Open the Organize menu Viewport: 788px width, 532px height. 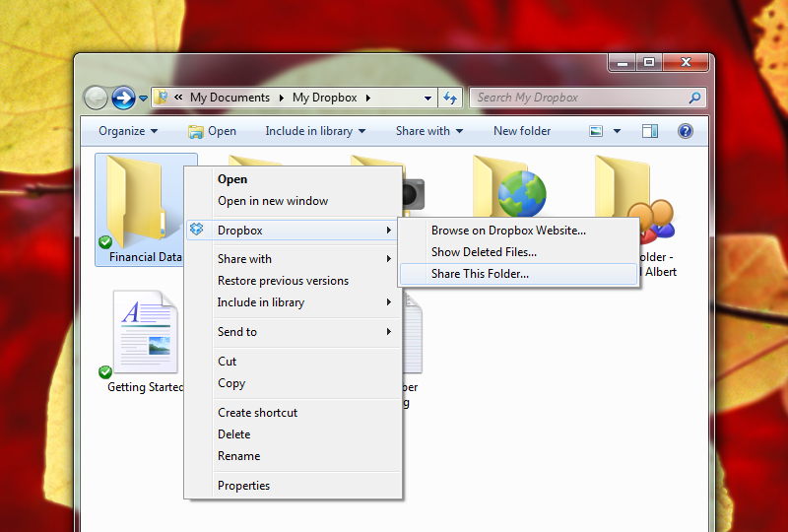click(x=128, y=131)
